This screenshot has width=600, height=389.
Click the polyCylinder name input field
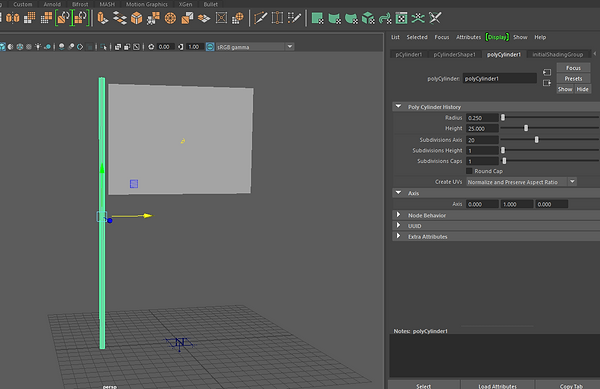499,78
